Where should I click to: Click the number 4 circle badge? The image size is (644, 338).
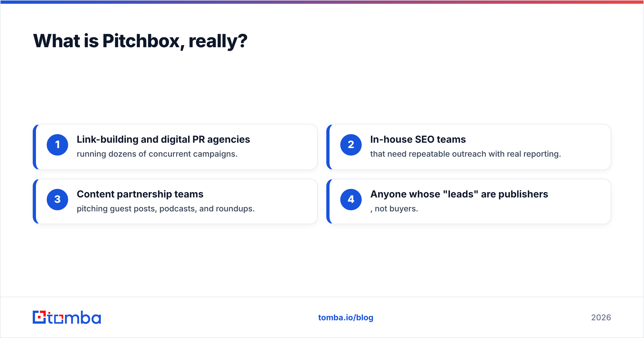[351, 200]
